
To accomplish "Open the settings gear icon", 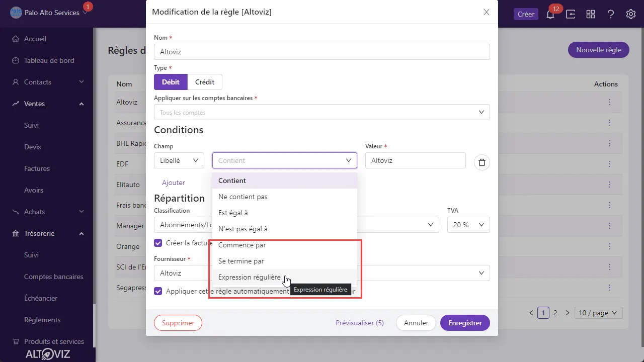I will pyautogui.click(x=631, y=14).
